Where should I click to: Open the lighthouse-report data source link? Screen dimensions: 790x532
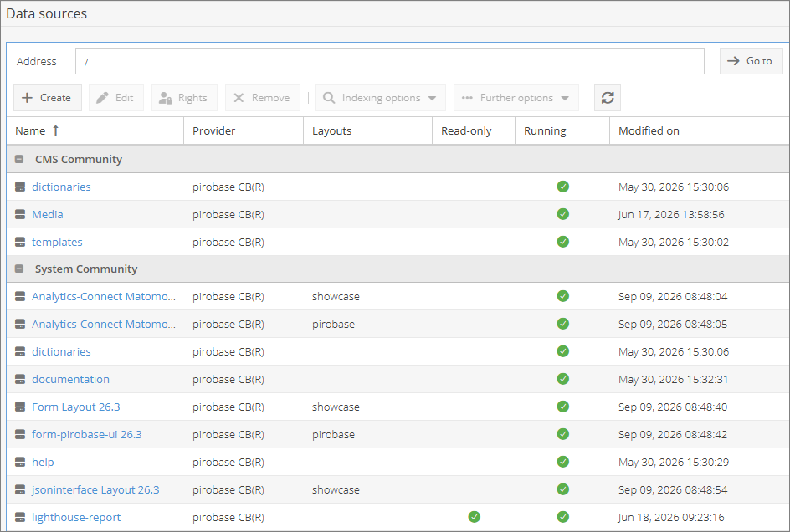click(76, 518)
